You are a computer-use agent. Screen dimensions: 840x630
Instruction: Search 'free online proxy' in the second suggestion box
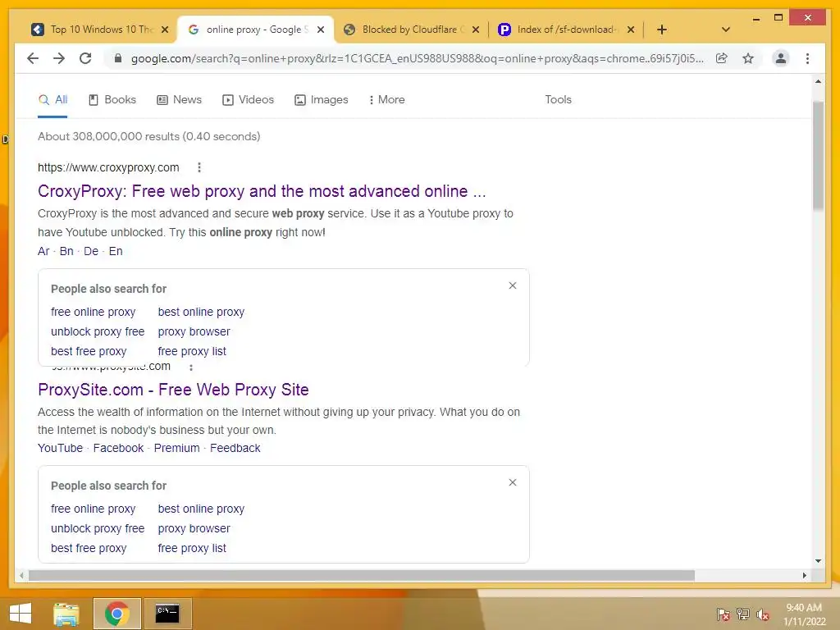point(94,509)
